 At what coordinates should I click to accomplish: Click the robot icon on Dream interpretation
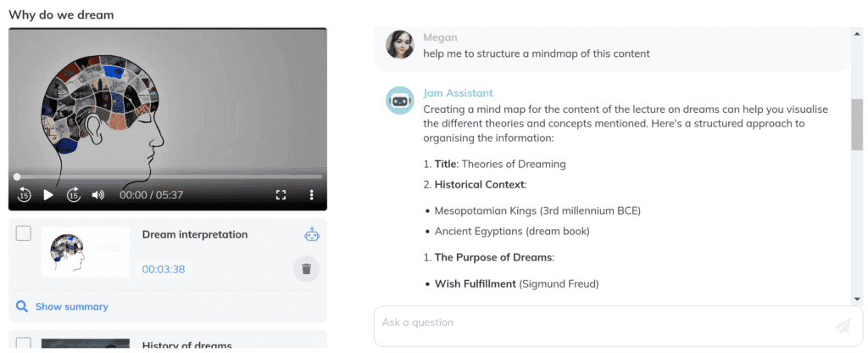point(312,235)
